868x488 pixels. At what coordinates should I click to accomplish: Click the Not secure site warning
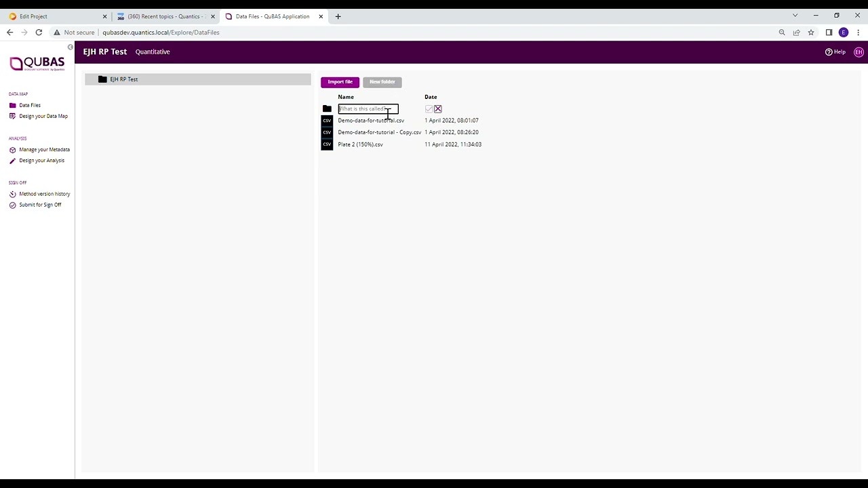tap(75, 33)
